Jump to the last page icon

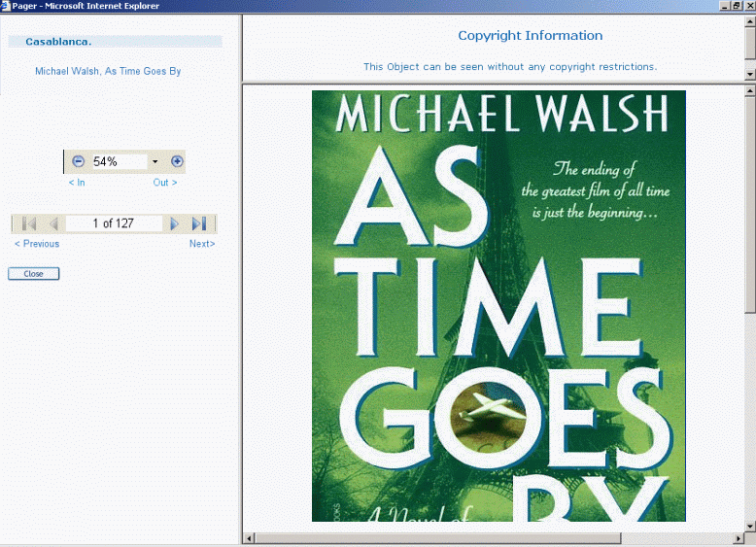[x=199, y=223]
